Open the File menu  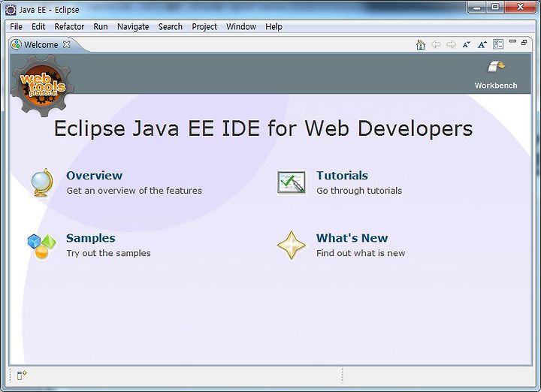16,26
